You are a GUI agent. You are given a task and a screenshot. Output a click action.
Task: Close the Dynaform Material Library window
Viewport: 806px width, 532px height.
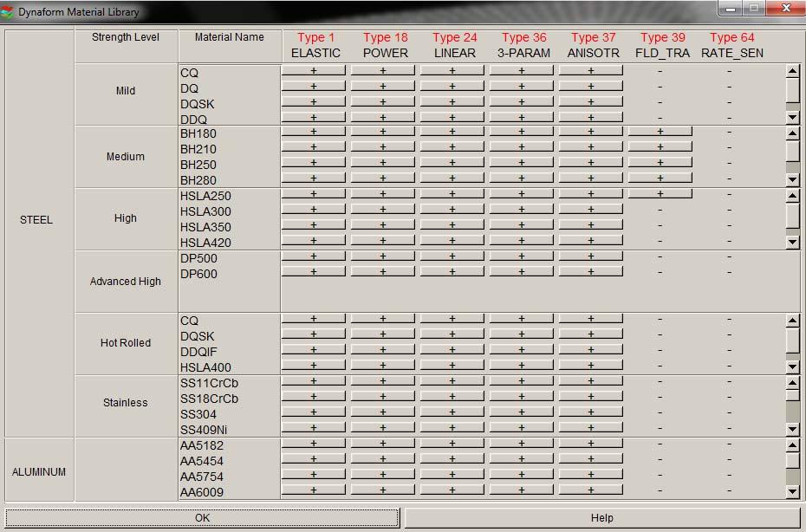click(785, 8)
